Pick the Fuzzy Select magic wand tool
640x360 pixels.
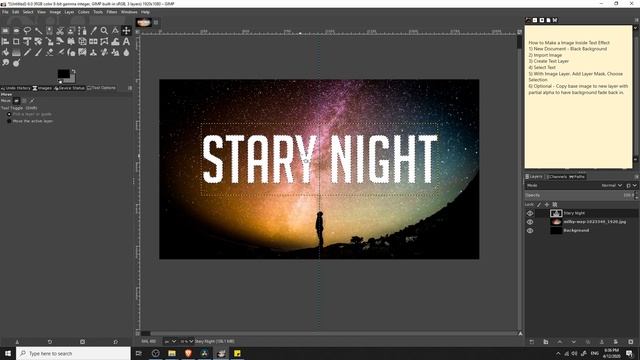point(38,31)
